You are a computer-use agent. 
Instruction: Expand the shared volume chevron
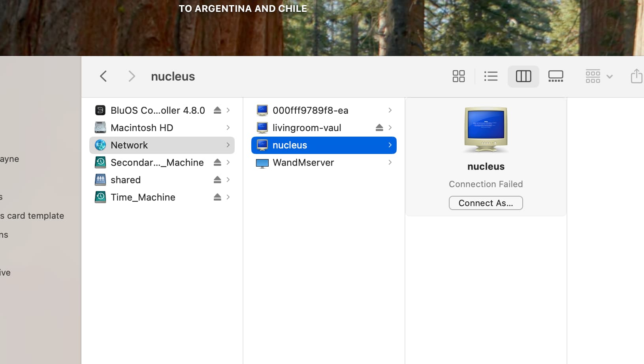point(228,180)
